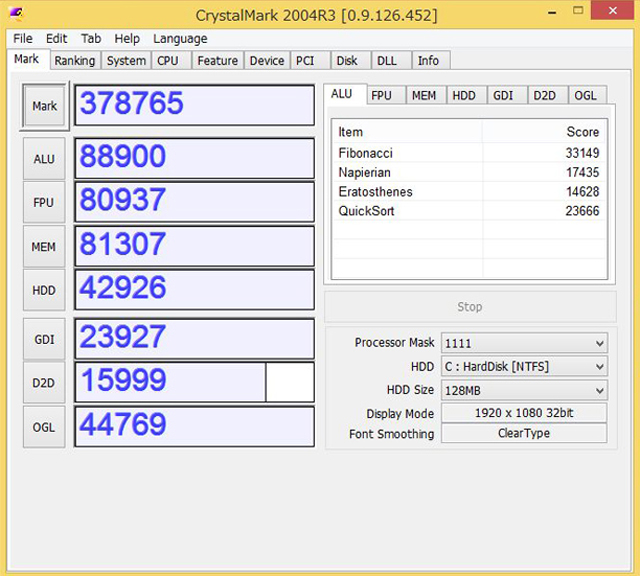
Task: Select the QuickSort row in results
Action: click(x=469, y=211)
